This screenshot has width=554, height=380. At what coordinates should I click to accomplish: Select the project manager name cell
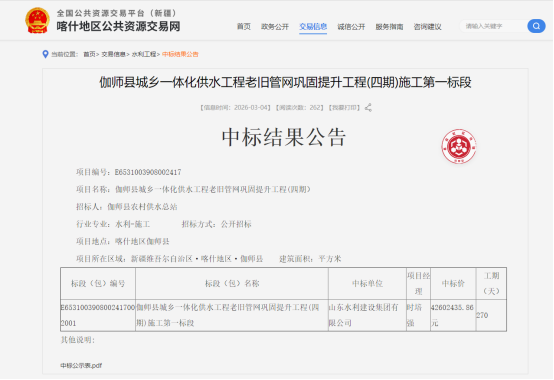point(418,315)
